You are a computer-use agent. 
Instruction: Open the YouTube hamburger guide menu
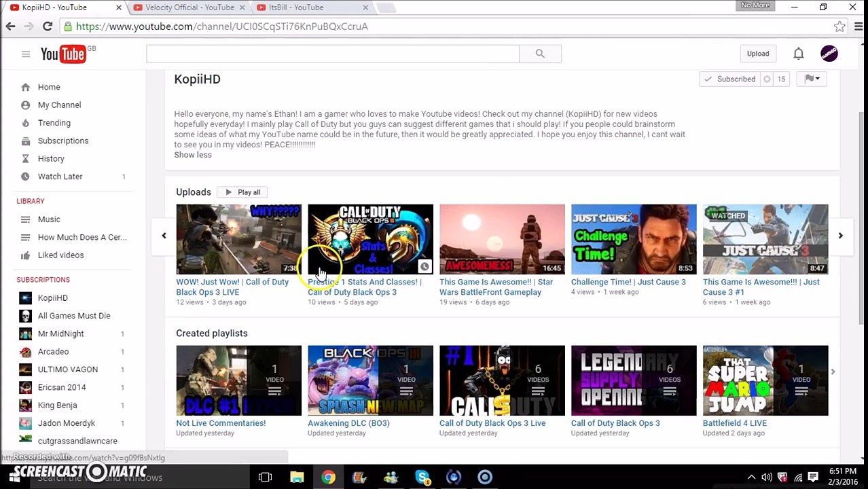pyautogui.click(x=26, y=54)
